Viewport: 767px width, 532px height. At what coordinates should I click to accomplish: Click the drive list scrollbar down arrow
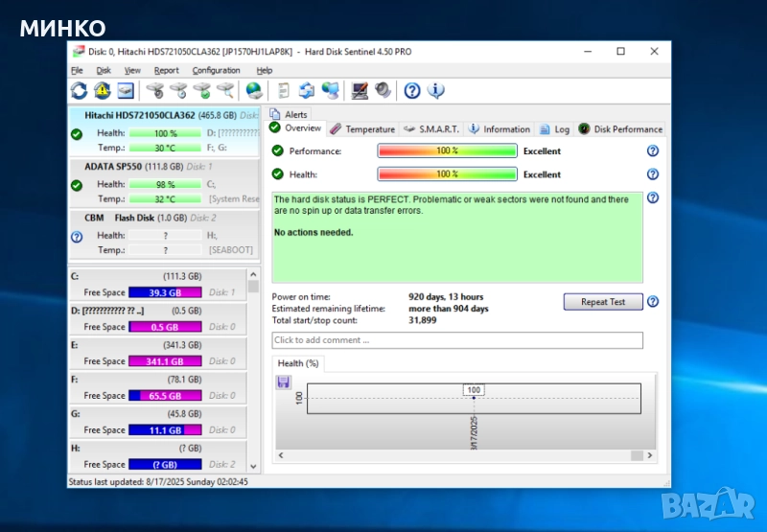coord(253,465)
